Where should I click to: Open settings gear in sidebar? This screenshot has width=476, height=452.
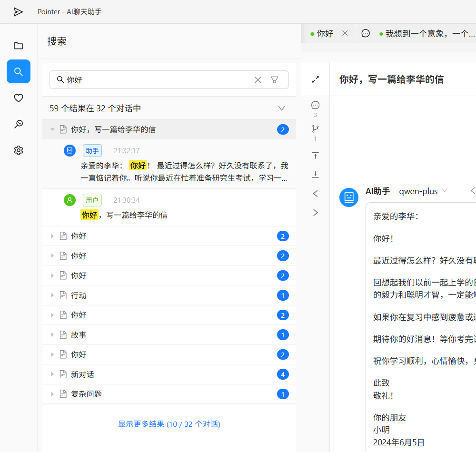tap(19, 150)
